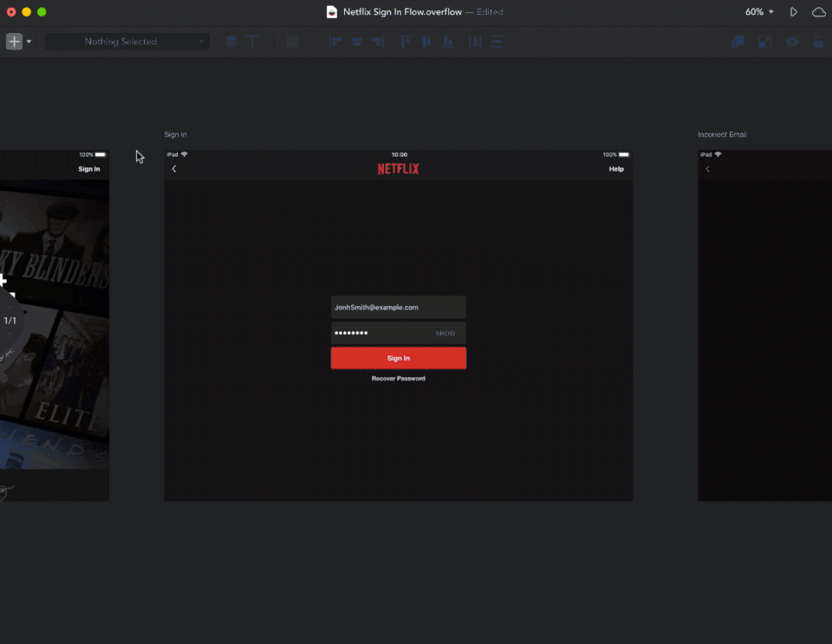832x644 pixels.
Task: Click the Netflix logo on Sign In screen
Action: (398, 169)
